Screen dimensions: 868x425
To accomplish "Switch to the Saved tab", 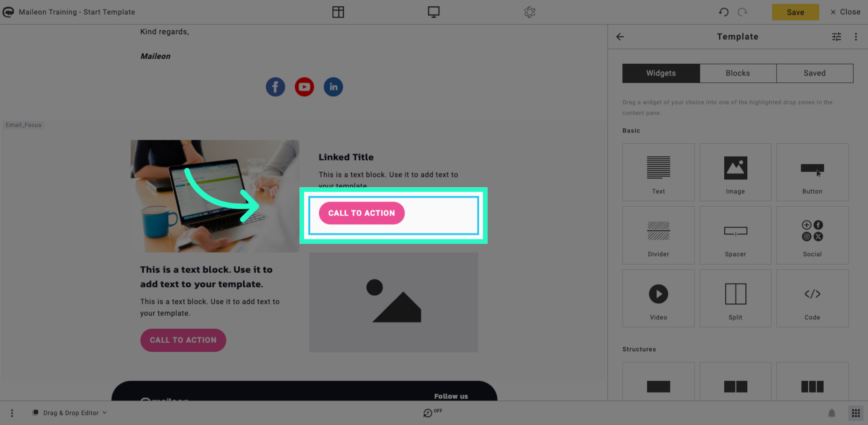I will (x=815, y=73).
